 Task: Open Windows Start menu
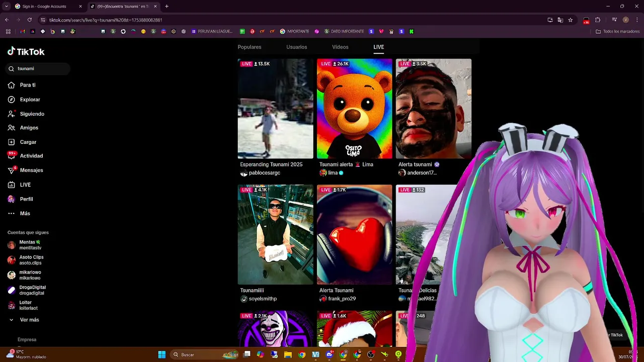pos(162,354)
